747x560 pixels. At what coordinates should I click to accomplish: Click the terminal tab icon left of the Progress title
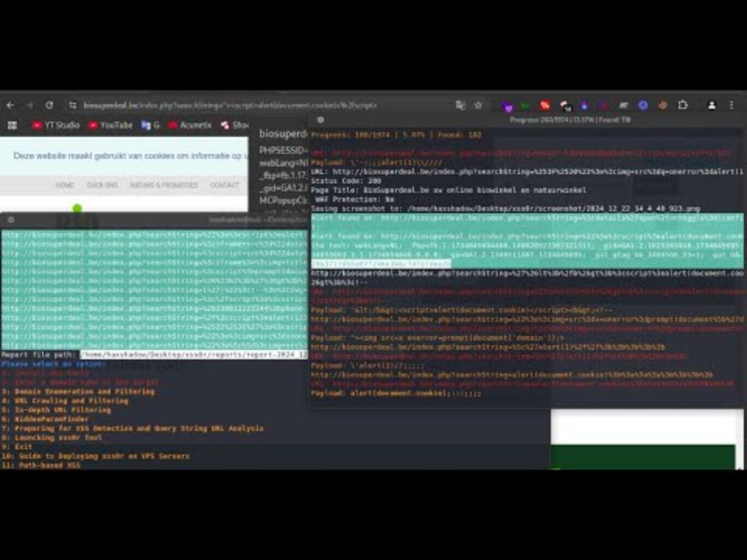pyautogui.click(x=320, y=120)
